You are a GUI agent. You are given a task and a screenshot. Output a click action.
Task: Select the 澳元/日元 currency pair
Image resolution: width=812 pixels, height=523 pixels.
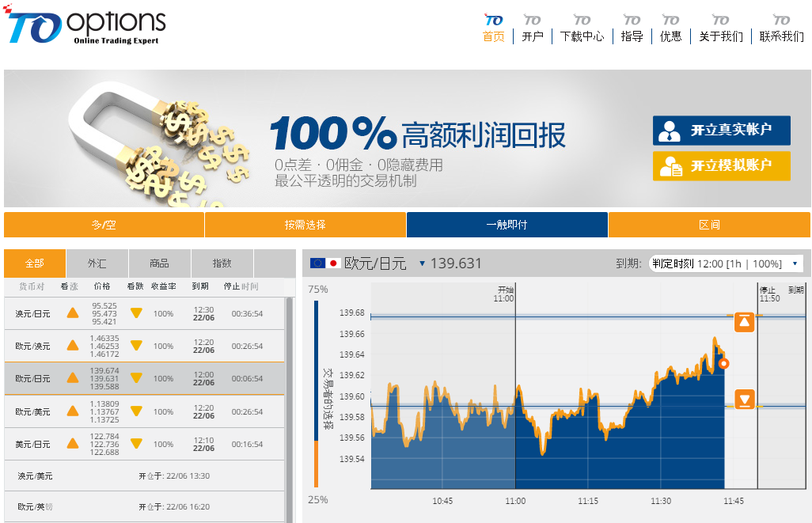pyautogui.click(x=32, y=314)
